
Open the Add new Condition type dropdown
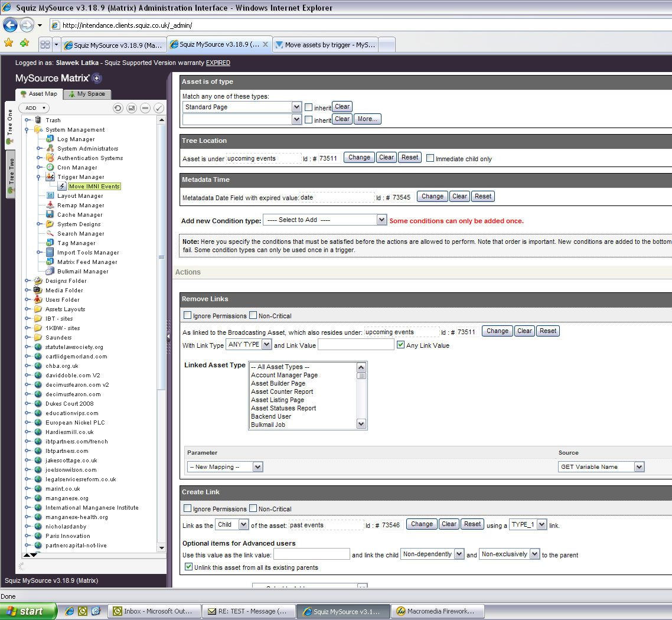(x=325, y=220)
